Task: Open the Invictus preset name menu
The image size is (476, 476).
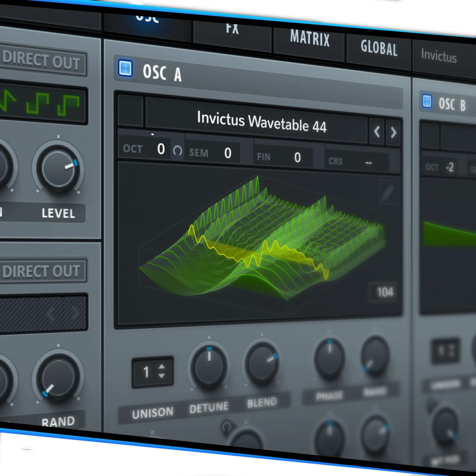Action: pos(439,56)
